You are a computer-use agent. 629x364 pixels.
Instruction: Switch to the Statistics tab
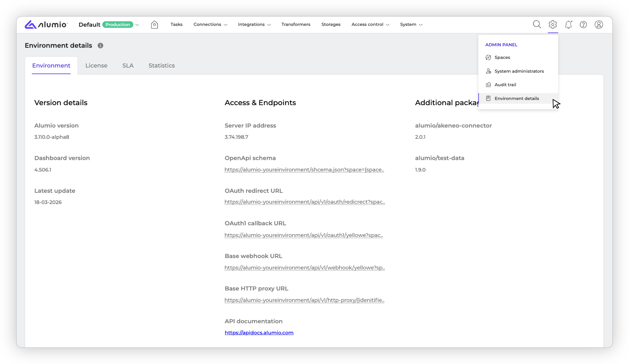pyautogui.click(x=162, y=65)
